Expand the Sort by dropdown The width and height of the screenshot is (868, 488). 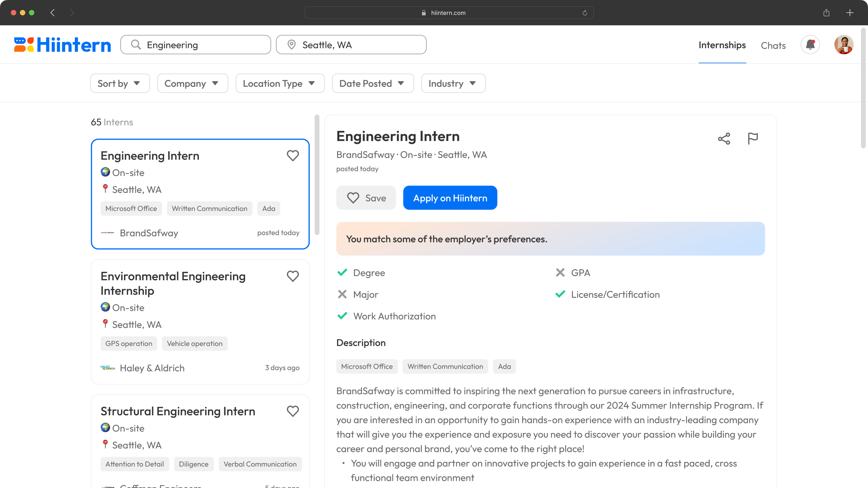[120, 83]
